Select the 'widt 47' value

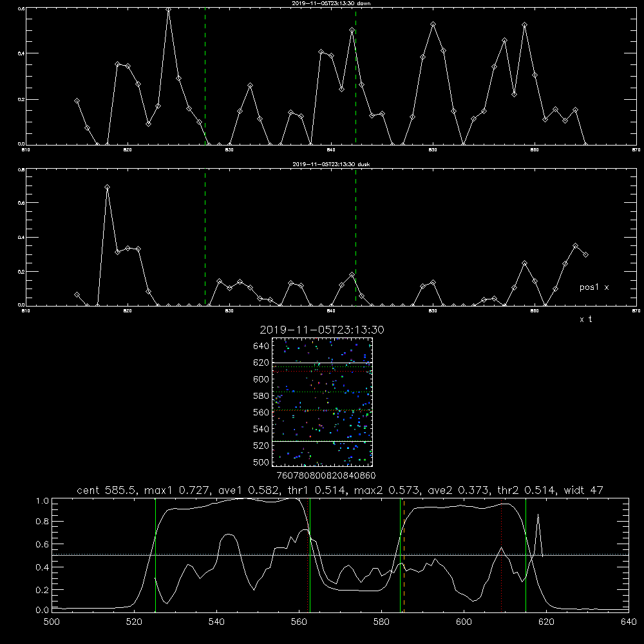(x=583, y=490)
